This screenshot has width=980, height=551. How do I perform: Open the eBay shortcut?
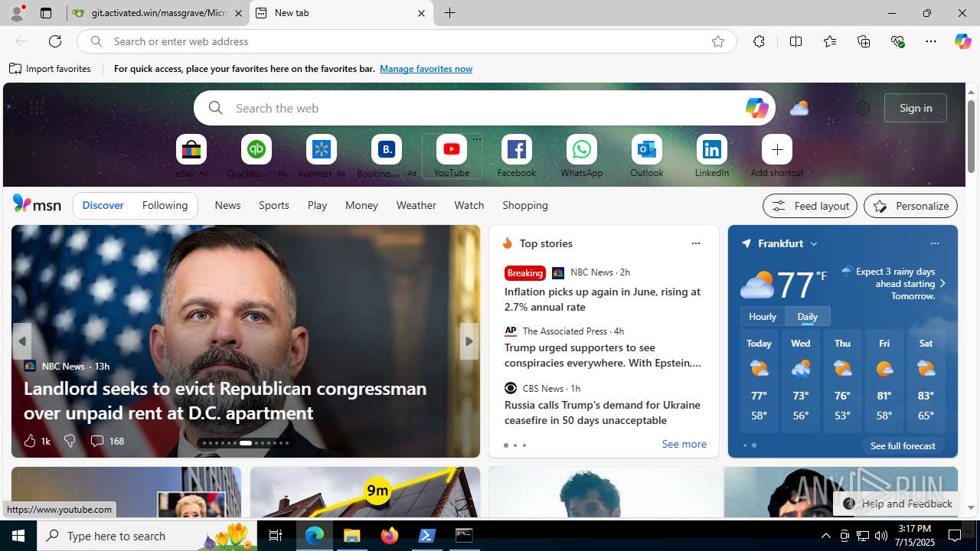[x=191, y=157]
